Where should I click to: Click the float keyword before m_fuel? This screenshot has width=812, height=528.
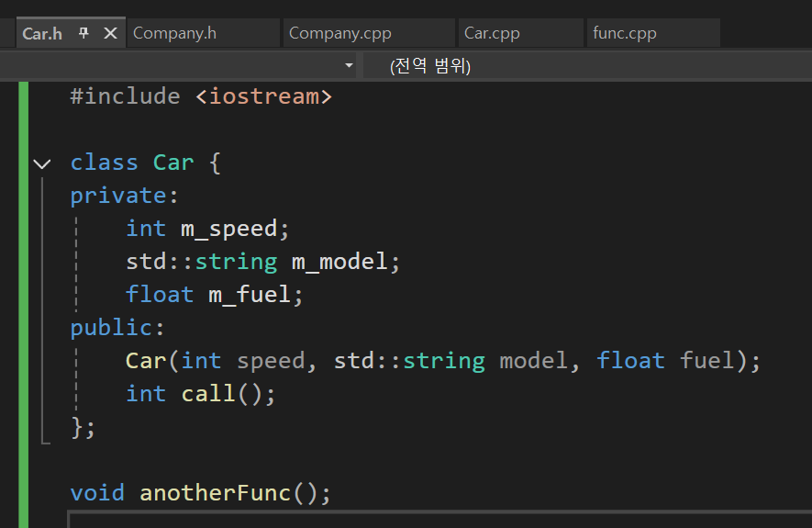point(160,295)
